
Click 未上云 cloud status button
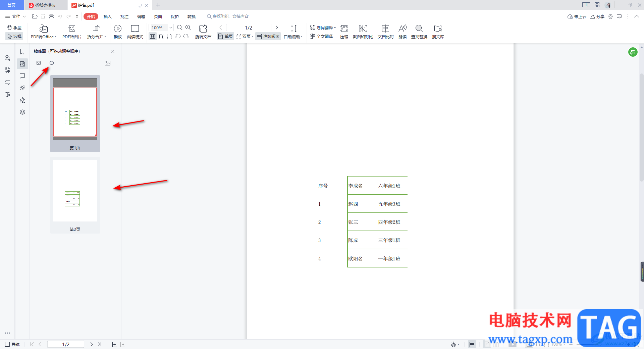577,16
